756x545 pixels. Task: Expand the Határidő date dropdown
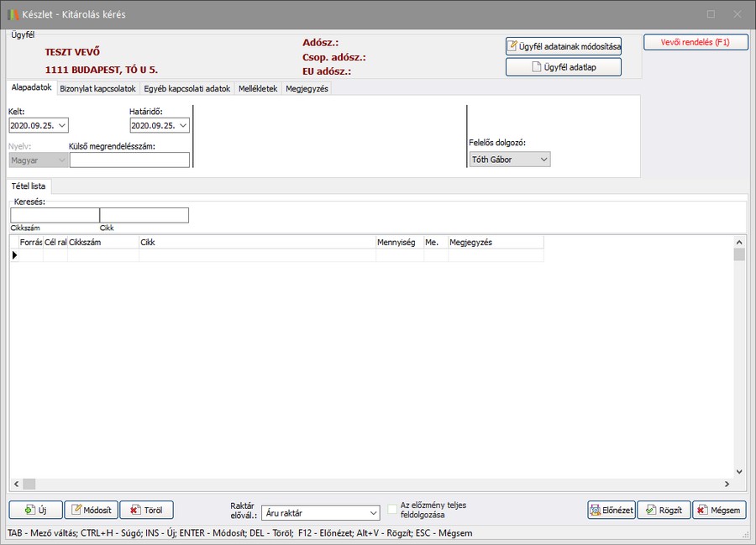pos(184,125)
